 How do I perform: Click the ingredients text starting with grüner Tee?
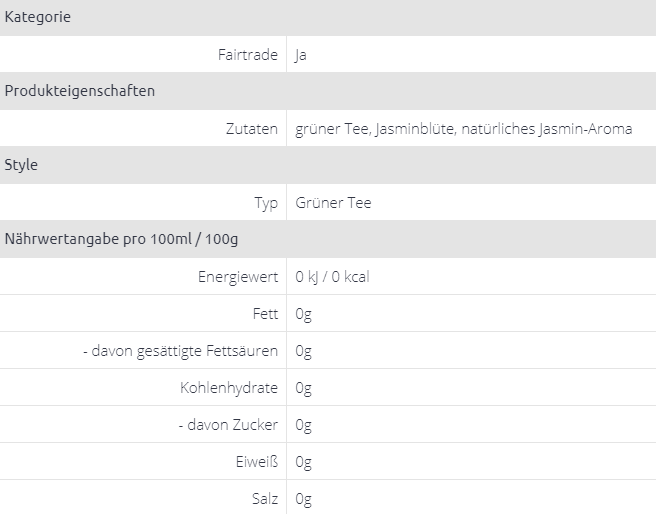click(x=463, y=129)
